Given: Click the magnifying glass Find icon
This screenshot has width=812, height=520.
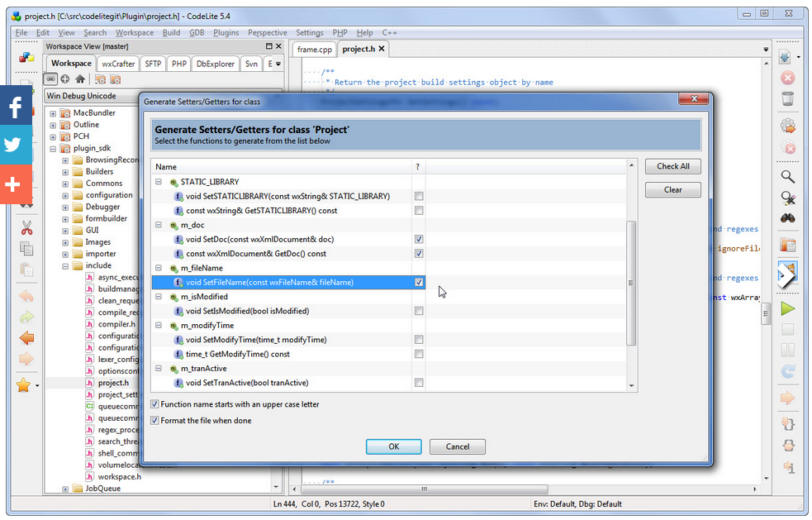Looking at the screenshot, I should coord(787,177).
